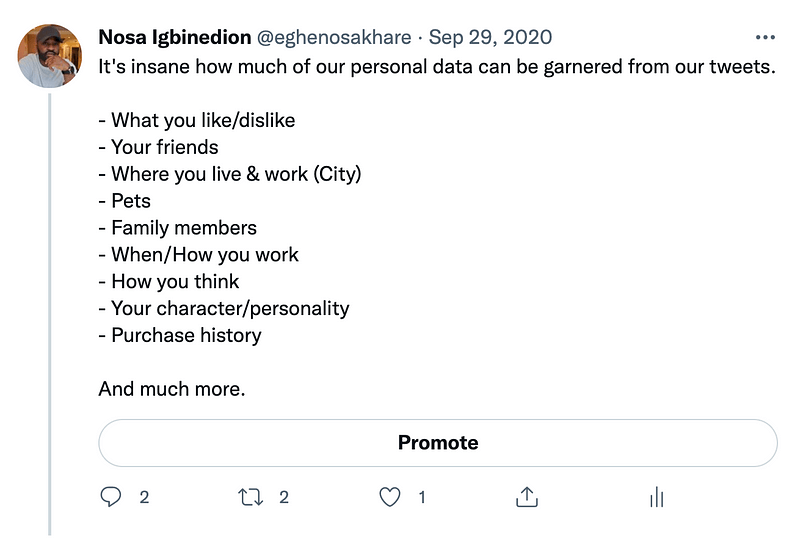
Task: Open the Nosa Igbinedion display name link
Action: 174,38
